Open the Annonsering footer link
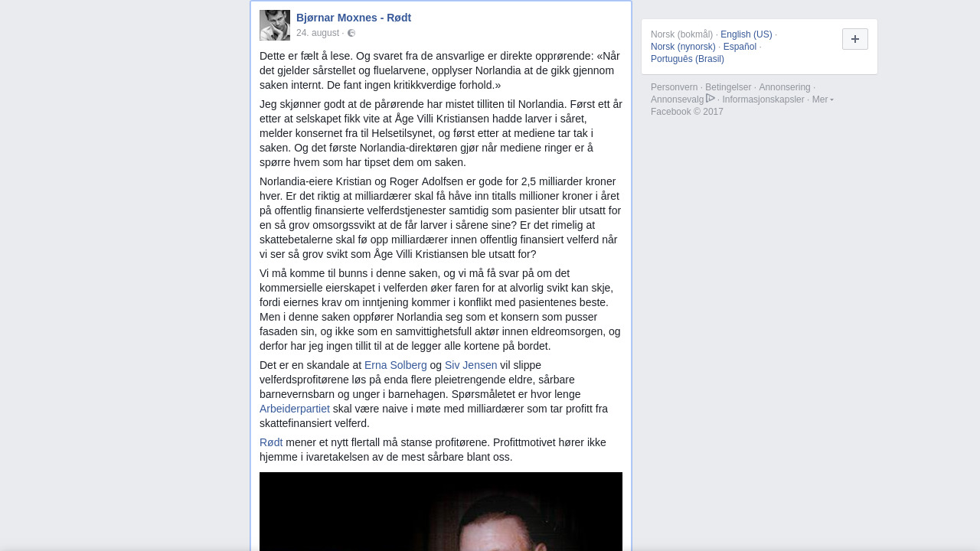Viewport: 980px width, 551px height. click(785, 87)
